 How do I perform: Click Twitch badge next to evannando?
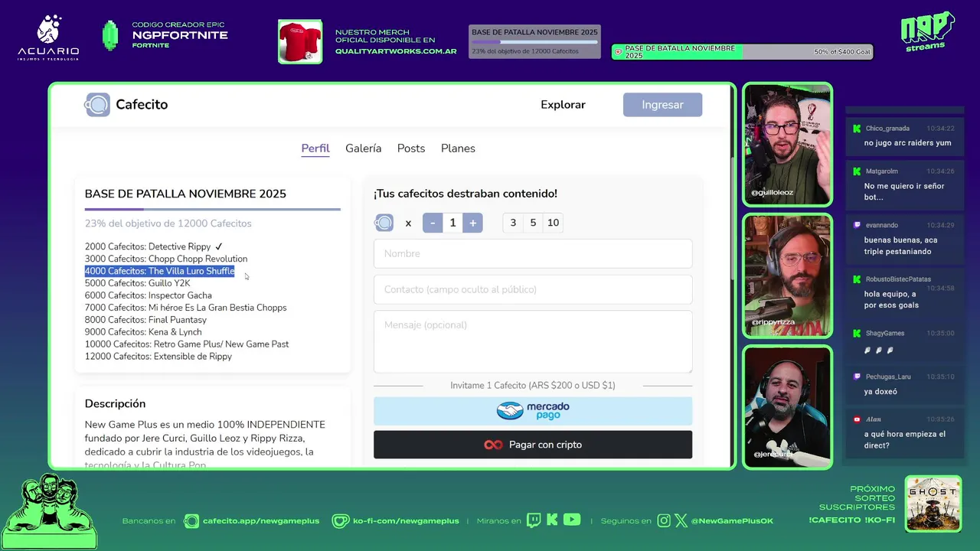pyautogui.click(x=857, y=225)
